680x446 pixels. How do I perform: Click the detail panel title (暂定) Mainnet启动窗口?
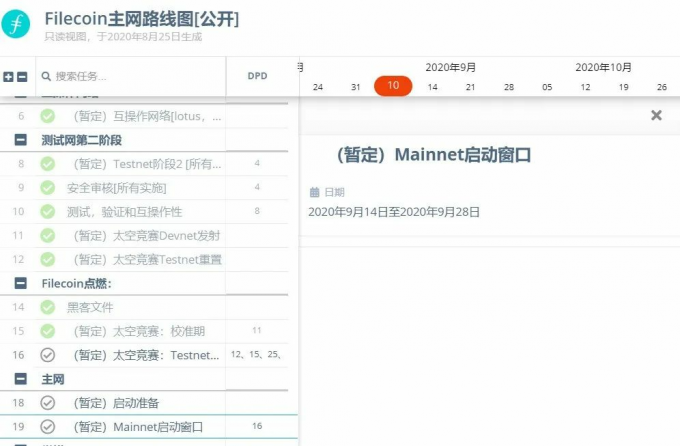(x=434, y=155)
